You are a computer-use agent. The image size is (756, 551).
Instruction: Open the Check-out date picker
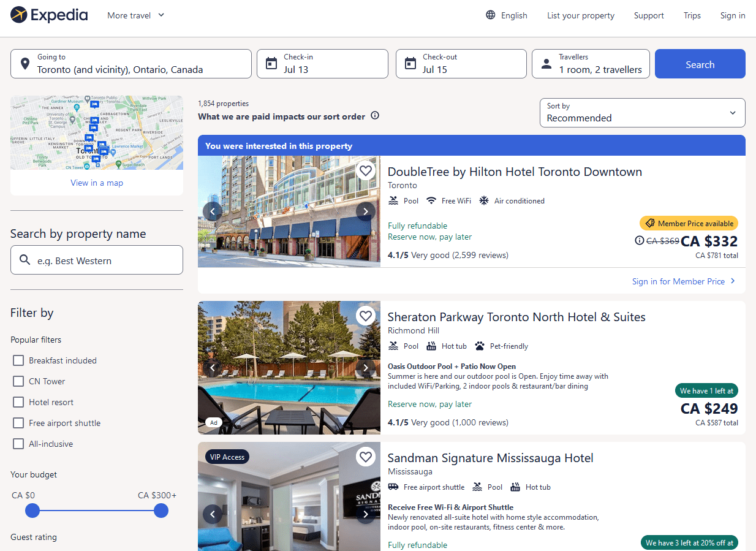point(461,64)
